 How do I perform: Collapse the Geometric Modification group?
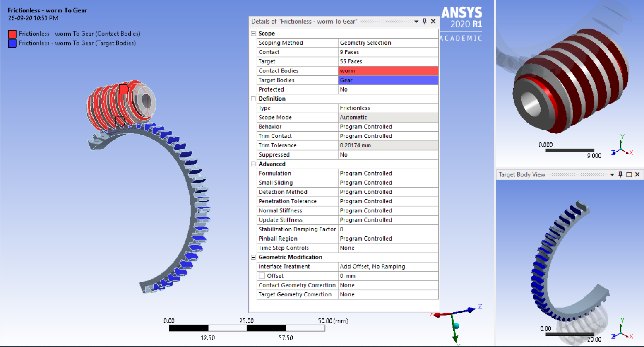click(253, 257)
